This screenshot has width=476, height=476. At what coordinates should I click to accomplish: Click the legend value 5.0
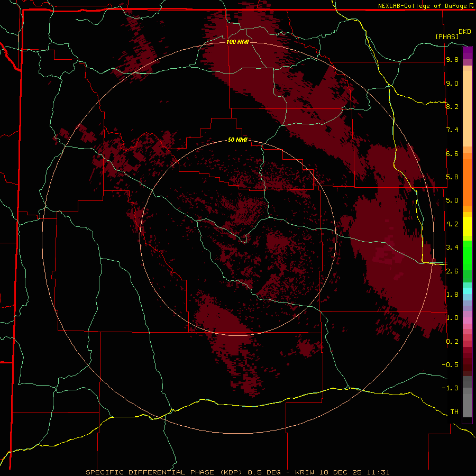(x=452, y=200)
